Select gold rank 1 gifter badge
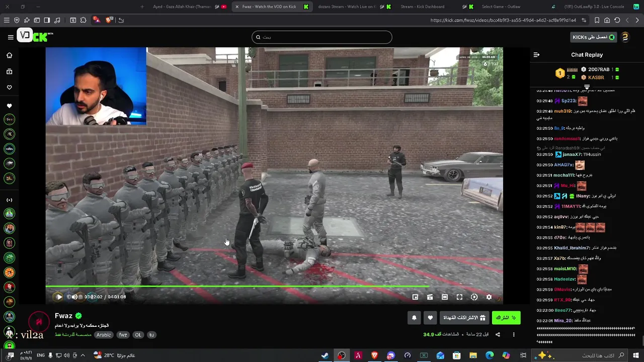Image resolution: width=644 pixels, height=362 pixels. pos(560,73)
